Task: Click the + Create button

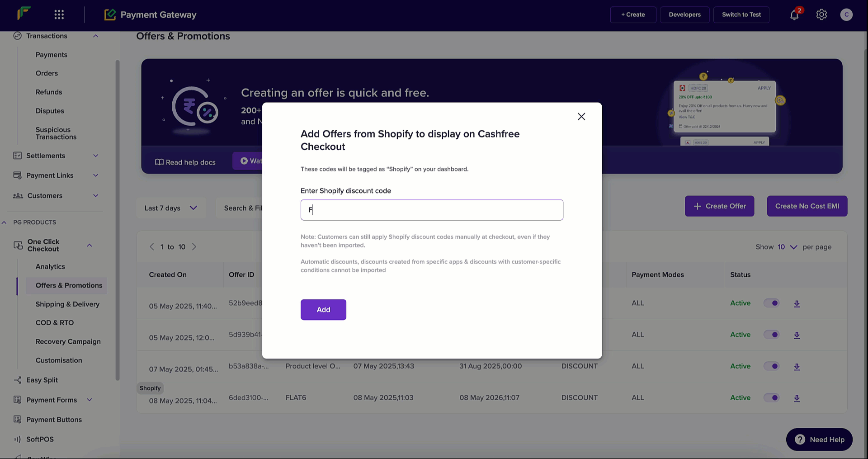Action: click(633, 14)
